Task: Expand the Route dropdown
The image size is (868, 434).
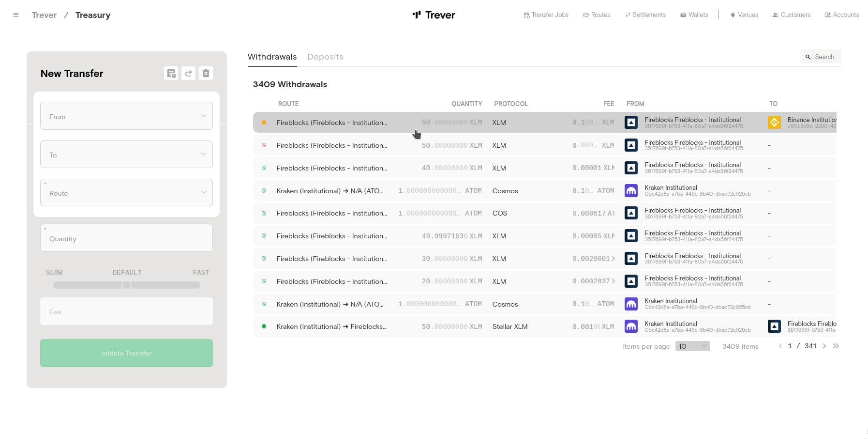Action: [x=126, y=193]
